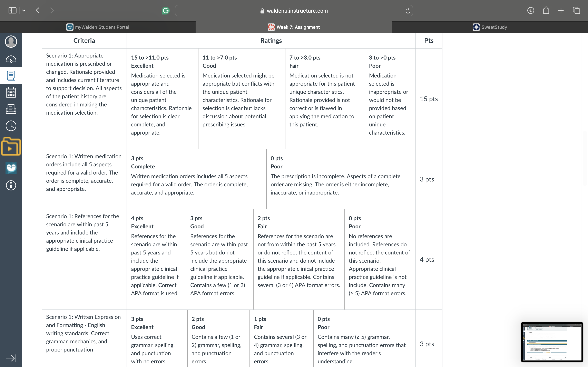
Task: Show Safari downloads list
Action: (x=531, y=10)
